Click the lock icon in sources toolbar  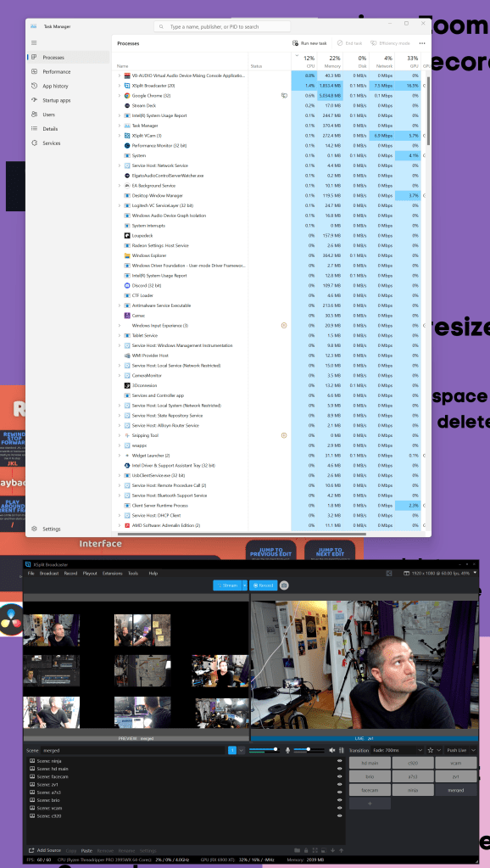306,850
